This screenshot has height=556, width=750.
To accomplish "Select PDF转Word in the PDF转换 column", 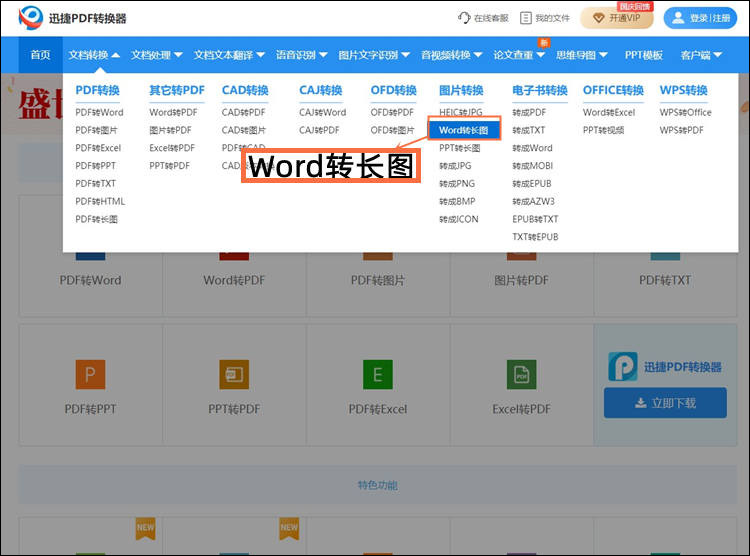I will 99,112.
